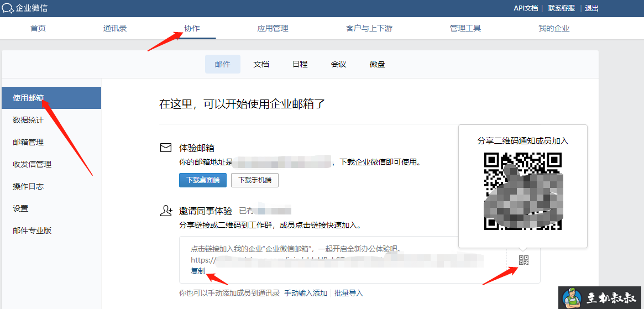The image size is (644, 309).
Task: Click the 批量导入 link
Action: [x=349, y=293]
